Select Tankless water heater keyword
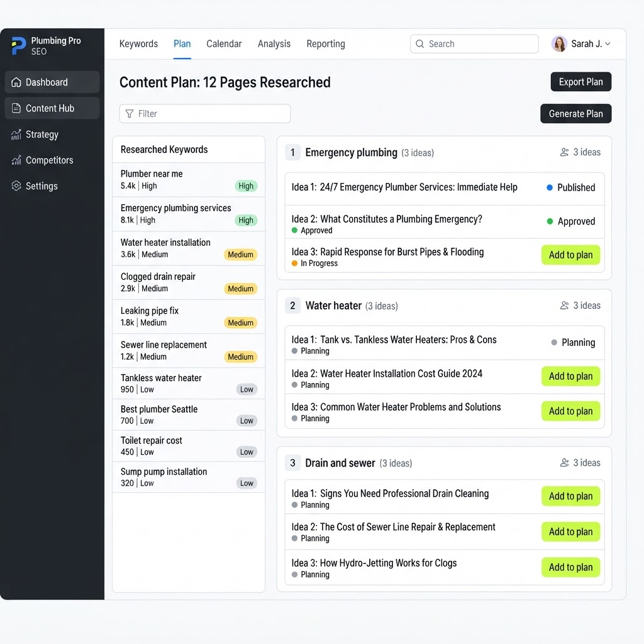 [x=189, y=384]
